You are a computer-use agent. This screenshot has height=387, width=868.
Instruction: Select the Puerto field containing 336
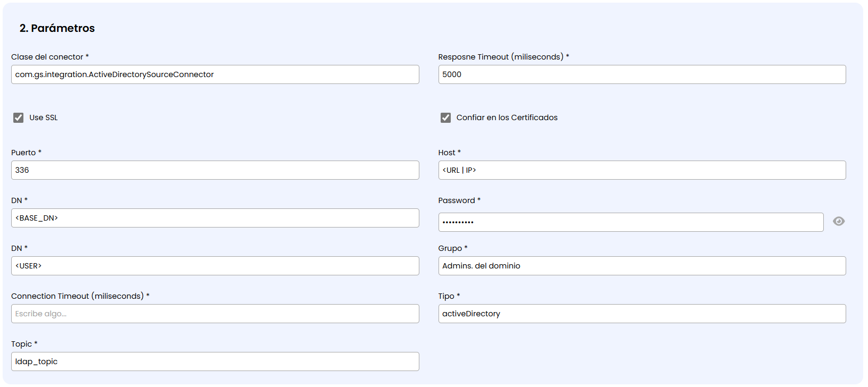[x=215, y=170]
